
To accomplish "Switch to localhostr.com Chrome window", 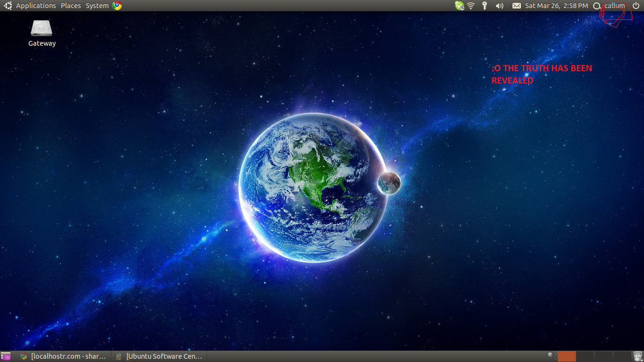I will (x=64, y=356).
